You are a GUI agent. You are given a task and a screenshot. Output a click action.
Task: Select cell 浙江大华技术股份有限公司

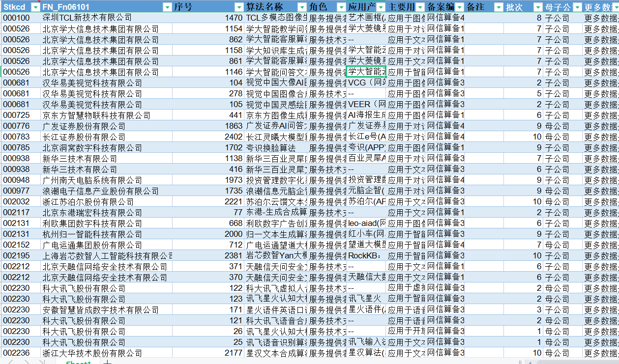(x=107, y=353)
